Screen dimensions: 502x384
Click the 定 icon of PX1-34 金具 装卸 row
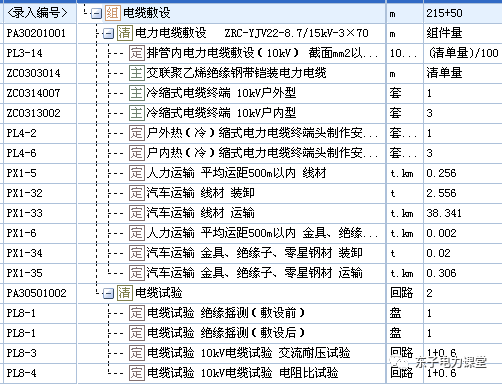[x=137, y=253]
